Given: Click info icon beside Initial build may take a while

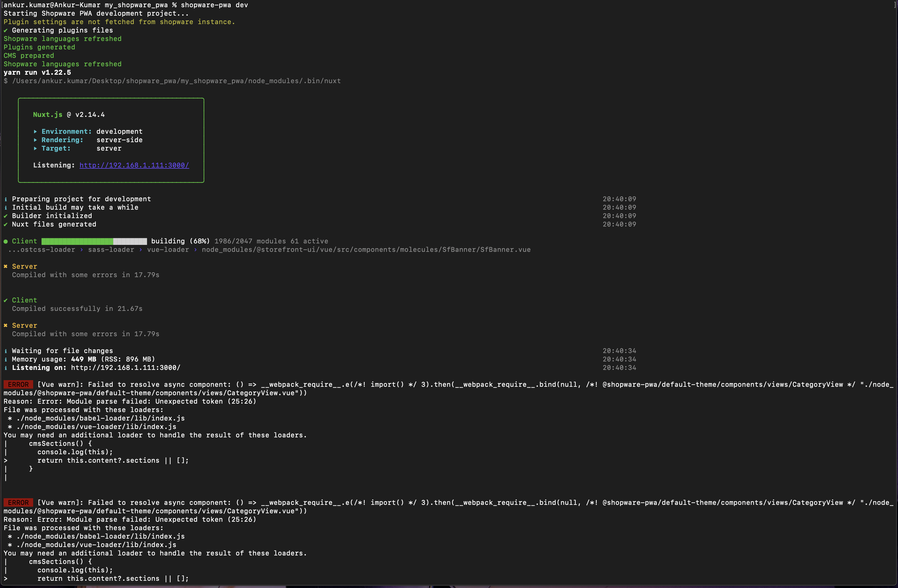Looking at the screenshot, I should (x=6, y=208).
